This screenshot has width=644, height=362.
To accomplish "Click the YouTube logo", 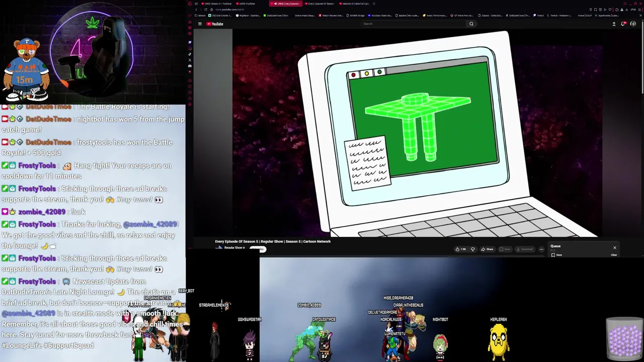I will (215, 24).
